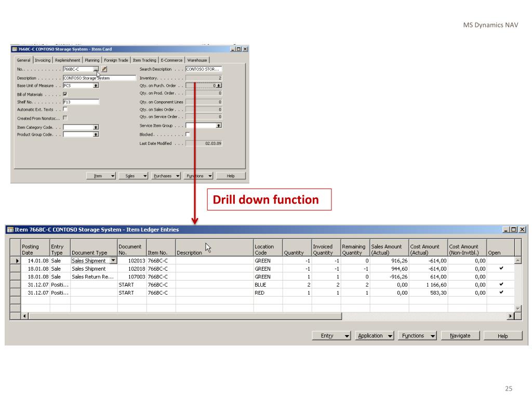Click the pencil edit icon beside No. field

(104, 69)
